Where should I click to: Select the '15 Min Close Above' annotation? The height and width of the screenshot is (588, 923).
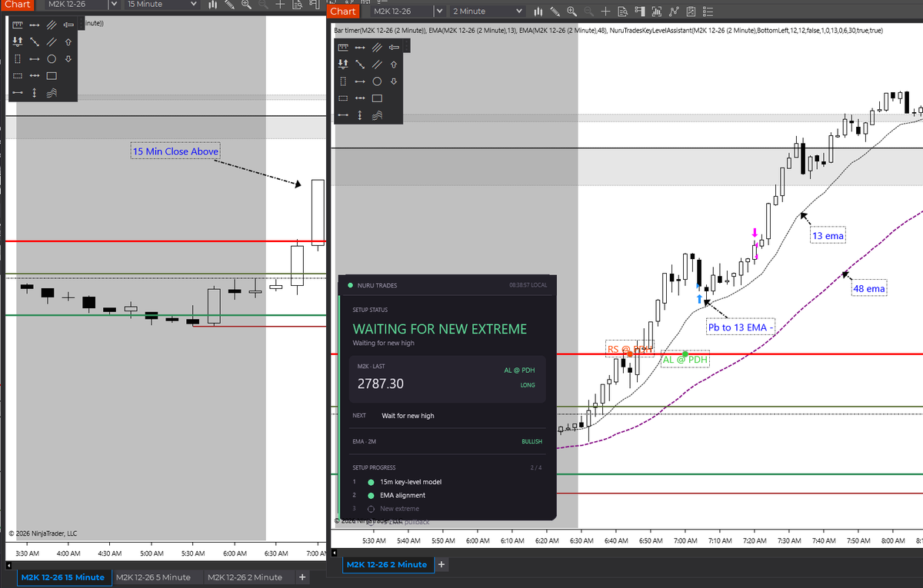pyautogui.click(x=175, y=151)
